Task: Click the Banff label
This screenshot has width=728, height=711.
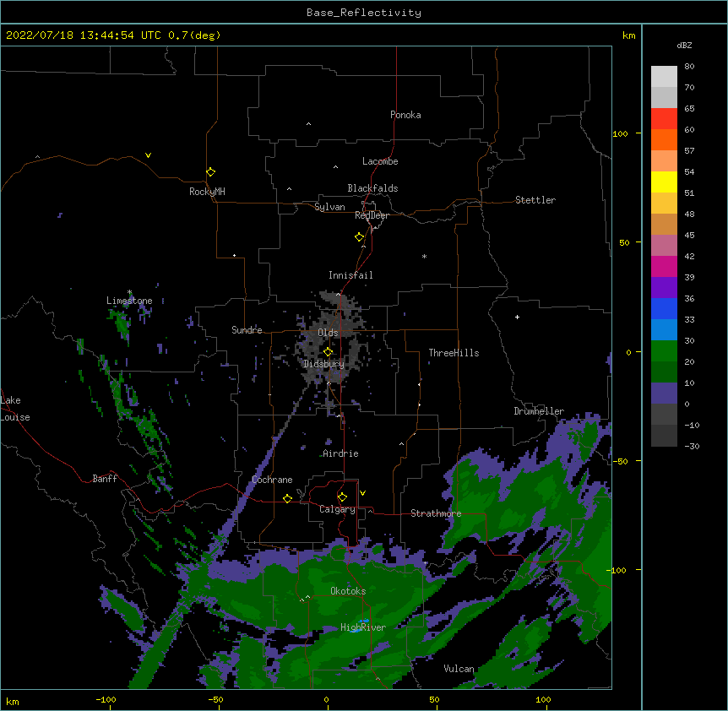Action: point(105,479)
